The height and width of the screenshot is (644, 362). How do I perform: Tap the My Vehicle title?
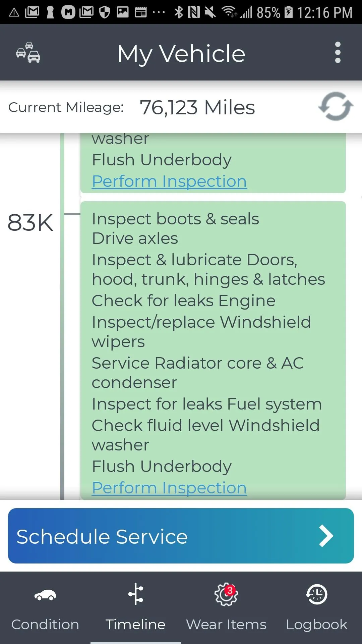pyautogui.click(x=181, y=54)
